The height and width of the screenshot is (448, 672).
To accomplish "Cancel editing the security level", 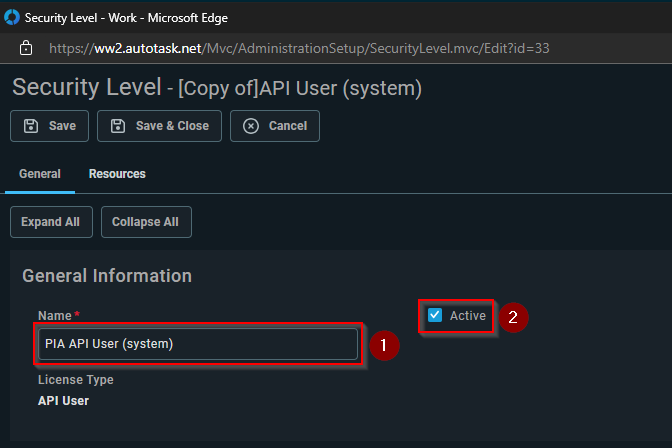I will 275,126.
